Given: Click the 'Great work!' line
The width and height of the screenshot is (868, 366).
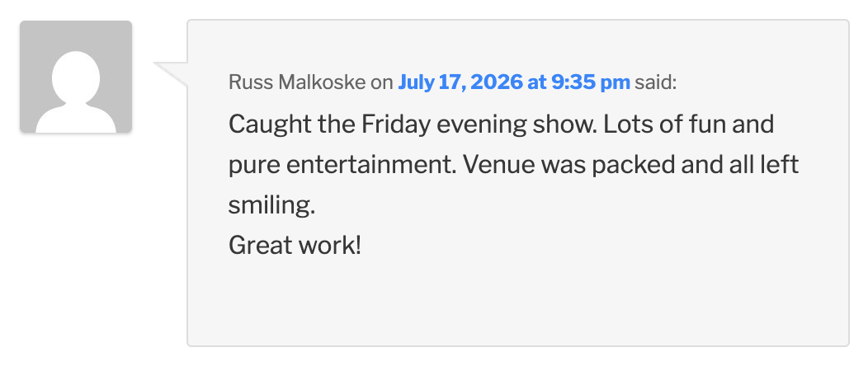Looking at the screenshot, I should (295, 245).
